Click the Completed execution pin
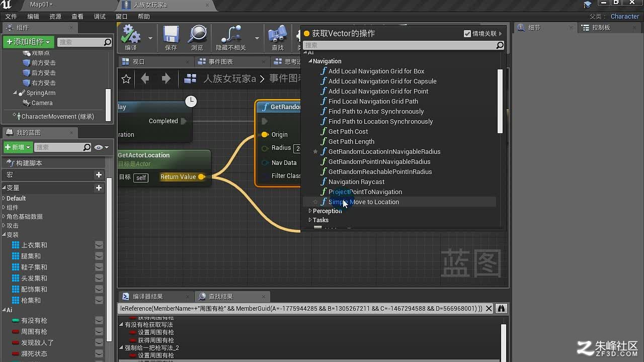The width and height of the screenshot is (644, 362). [184, 121]
